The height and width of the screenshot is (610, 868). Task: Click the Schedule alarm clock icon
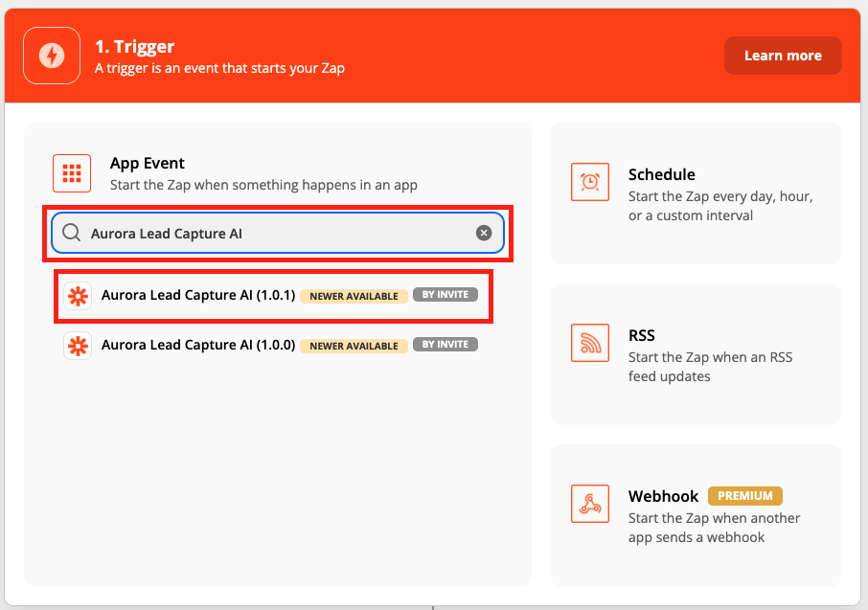589,182
